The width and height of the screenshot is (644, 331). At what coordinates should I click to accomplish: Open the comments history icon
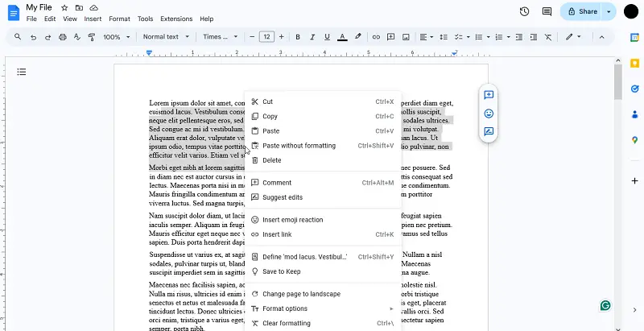pos(547,11)
